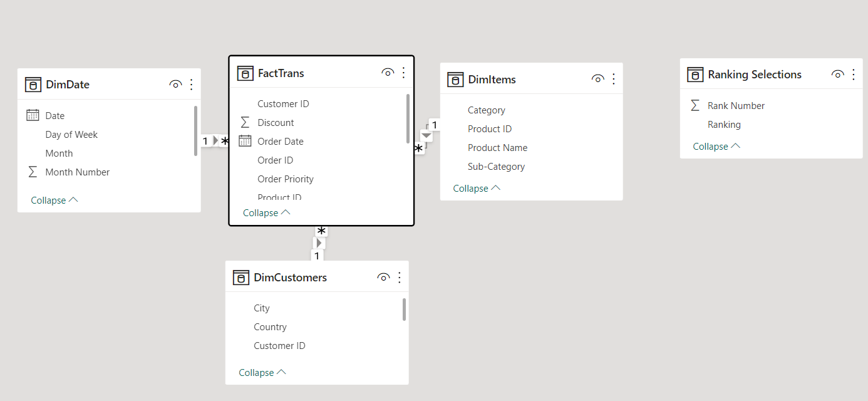Open DimDate more options menu
Image resolution: width=868 pixels, height=401 pixels.
192,85
